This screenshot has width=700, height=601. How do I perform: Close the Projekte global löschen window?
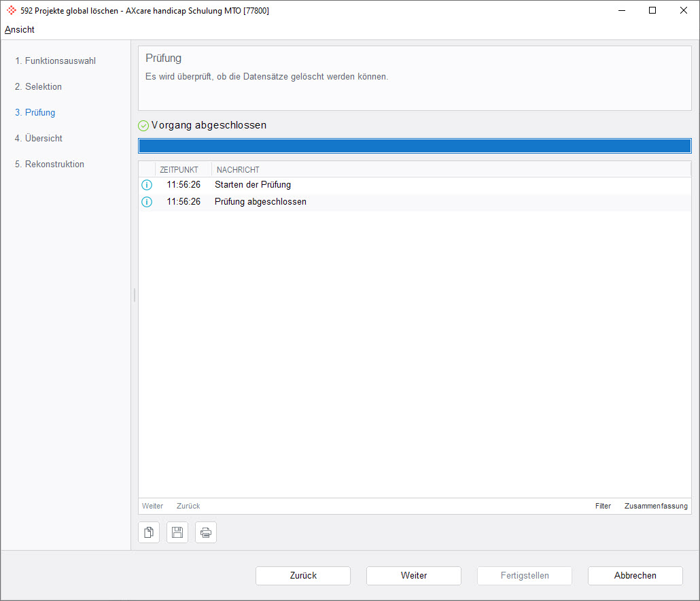pos(684,10)
